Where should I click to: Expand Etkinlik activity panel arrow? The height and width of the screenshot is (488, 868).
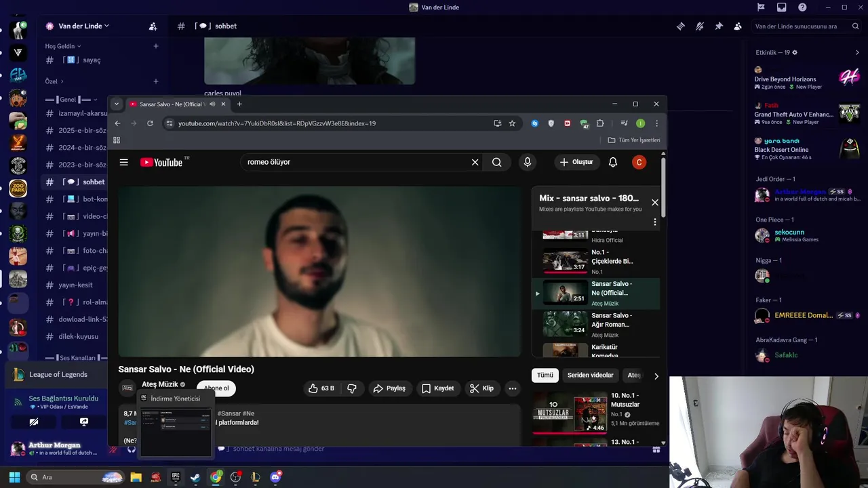pyautogui.click(x=856, y=52)
